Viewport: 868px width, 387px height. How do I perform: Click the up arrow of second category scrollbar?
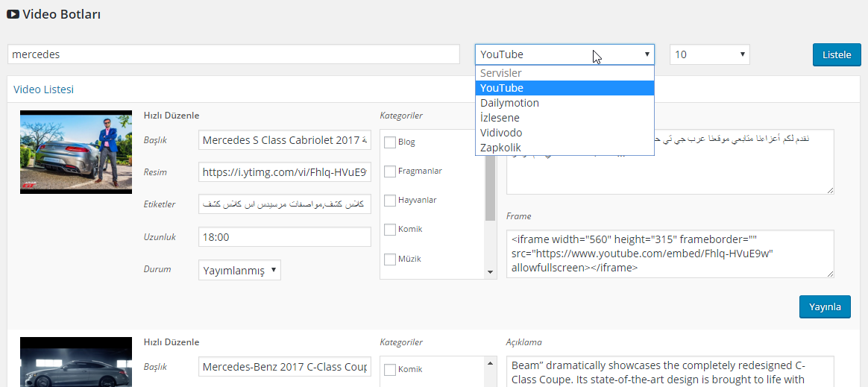[490, 363]
